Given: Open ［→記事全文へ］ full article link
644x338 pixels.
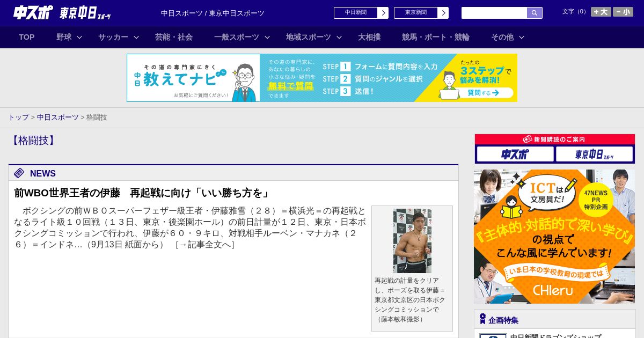Looking at the screenshot, I should click(205, 245).
